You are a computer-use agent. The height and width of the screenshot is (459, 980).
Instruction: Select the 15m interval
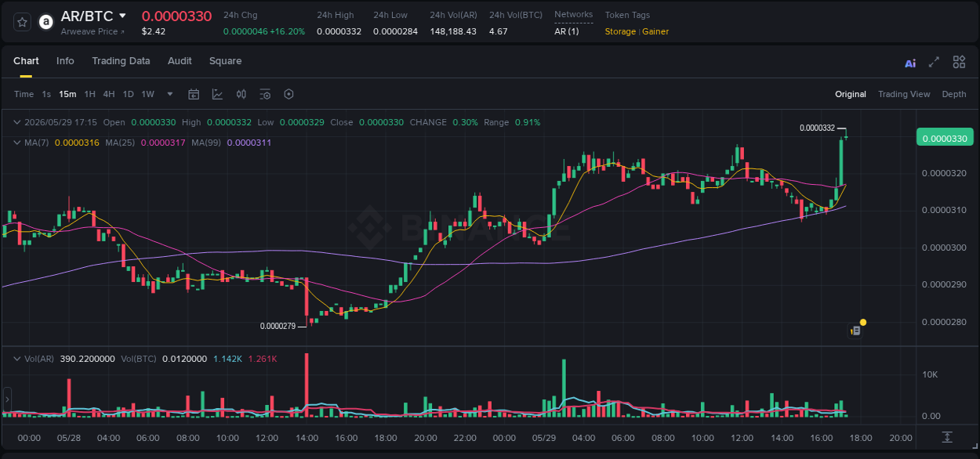67,94
